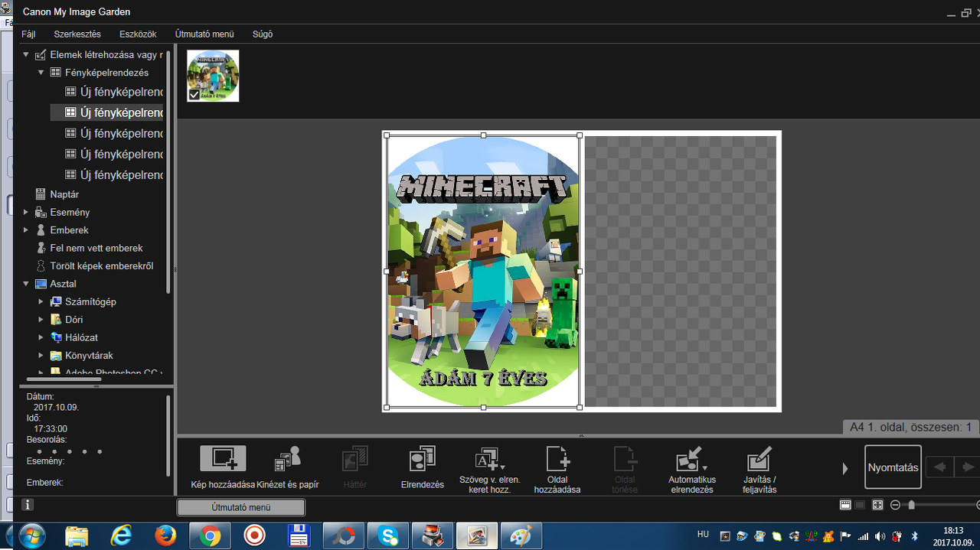Go to the previous page arrow
Viewport: 980px width, 550px height.
(940, 467)
